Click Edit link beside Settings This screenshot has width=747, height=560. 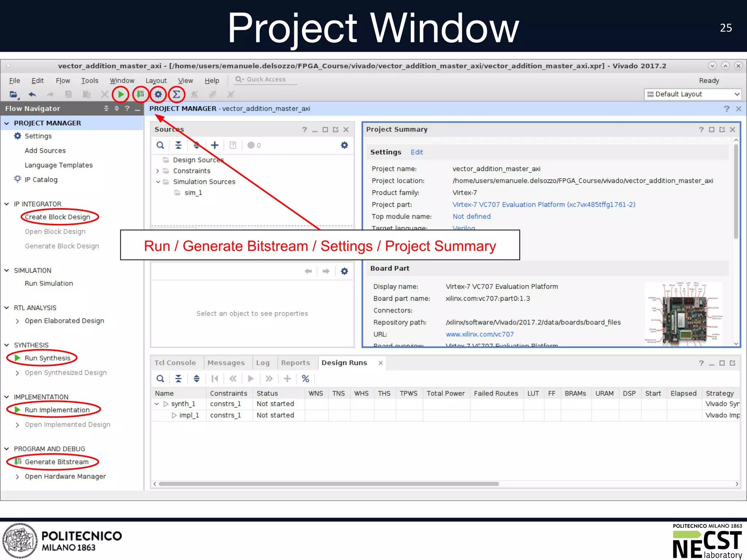point(417,152)
